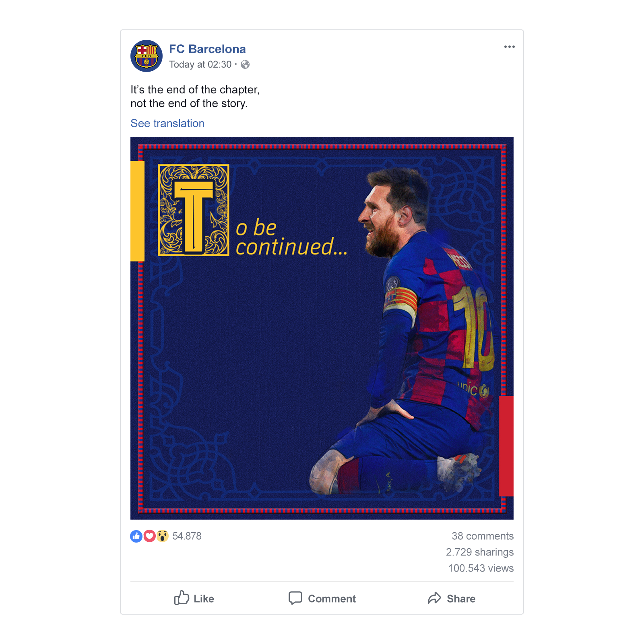Click the red heart reaction icon
The width and height of the screenshot is (644, 644).
click(x=149, y=536)
